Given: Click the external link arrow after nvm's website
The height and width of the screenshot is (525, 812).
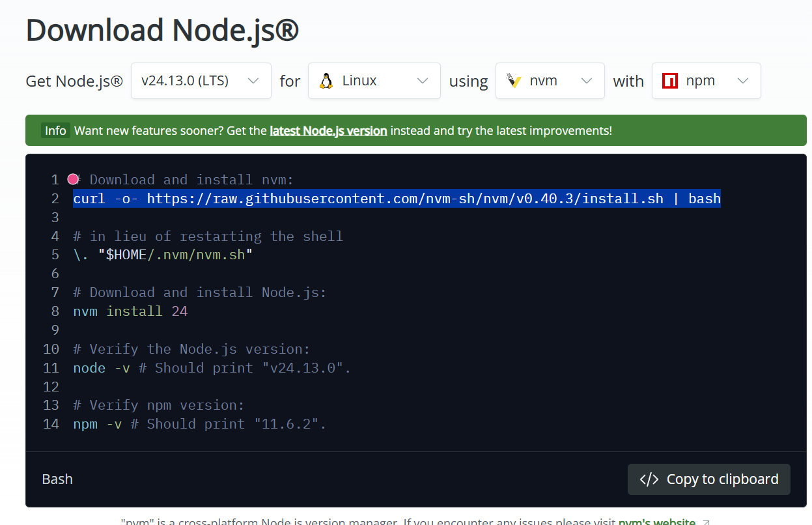Looking at the screenshot, I should 707,522.
